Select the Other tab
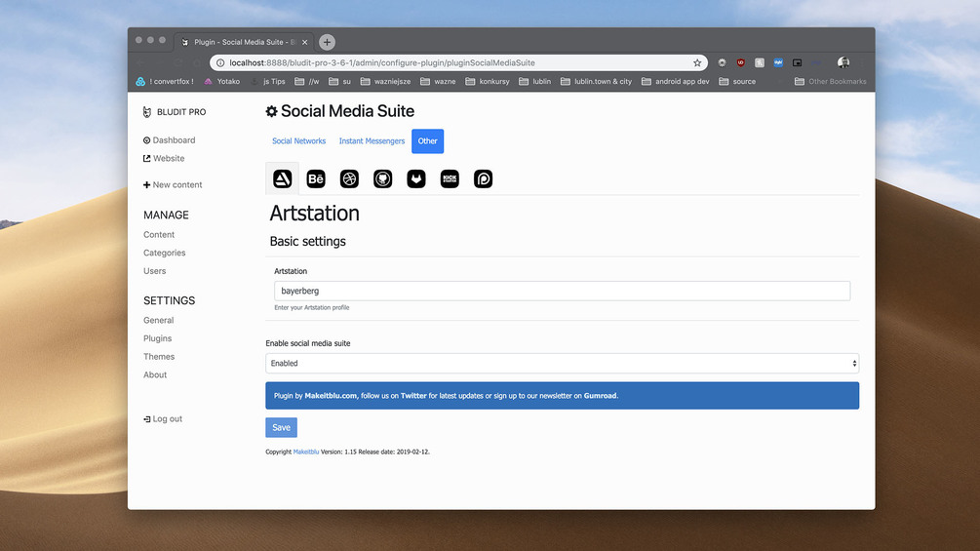Image resolution: width=980 pixels, height=551 pixels. point(427,141)
